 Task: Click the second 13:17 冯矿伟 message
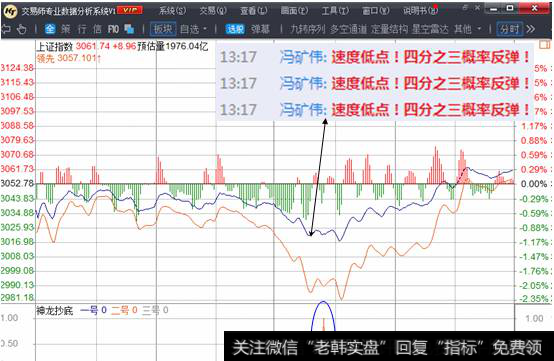pyautogui.click(x=375, y=83)
